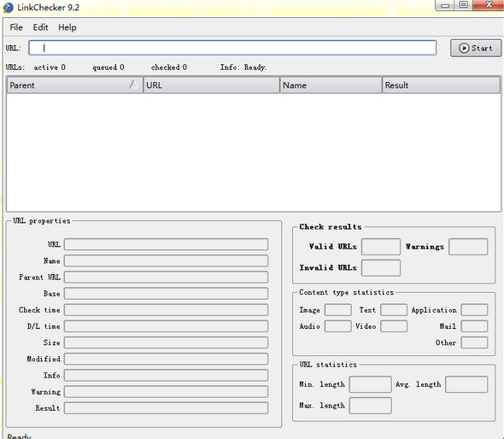Click the Image statistics box

337,310
